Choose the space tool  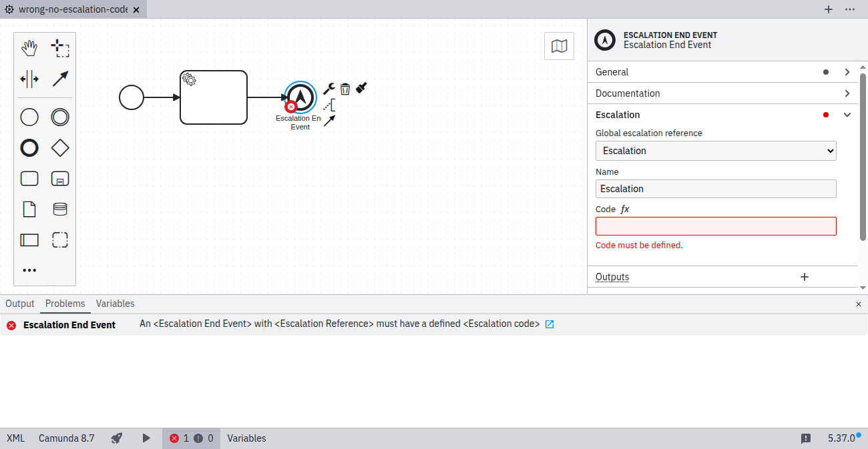point(29,79)
